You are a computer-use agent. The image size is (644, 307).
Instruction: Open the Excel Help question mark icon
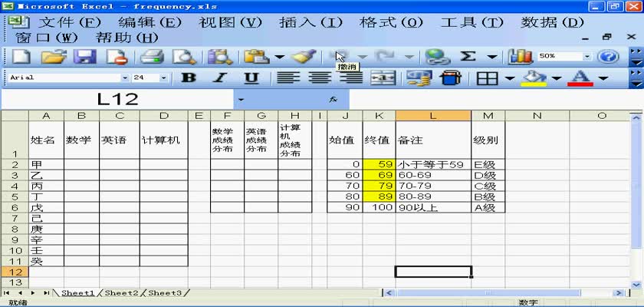click(x=608, y=56)
